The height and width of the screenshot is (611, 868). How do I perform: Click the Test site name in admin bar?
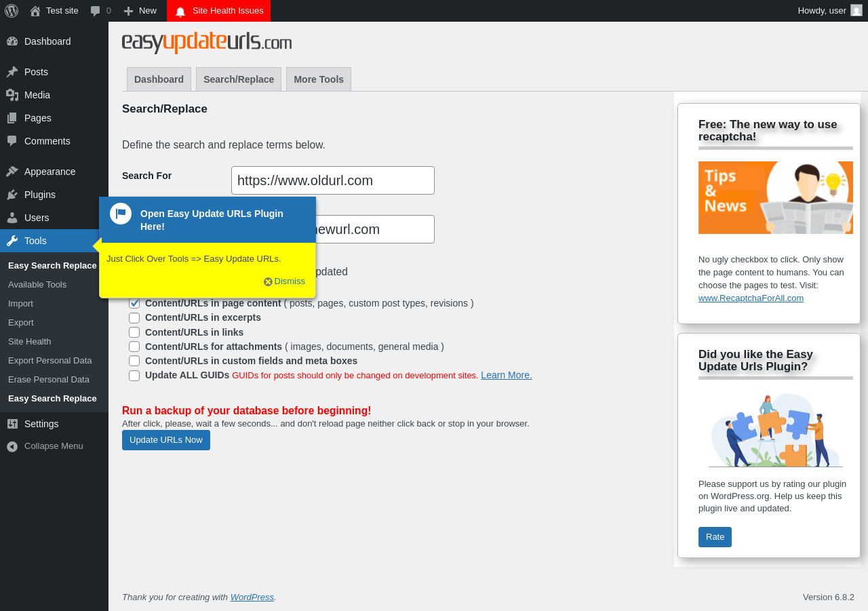(62, 11)
